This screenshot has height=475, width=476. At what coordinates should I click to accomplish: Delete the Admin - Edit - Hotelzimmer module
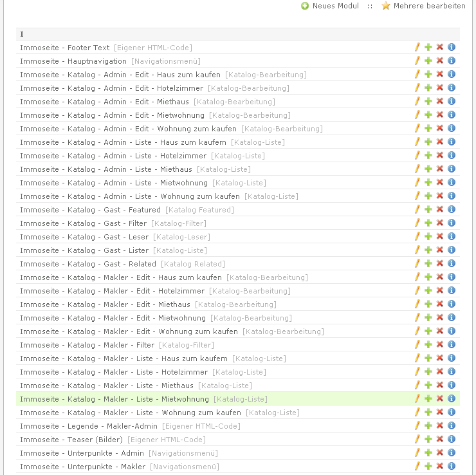click(440, 88)
